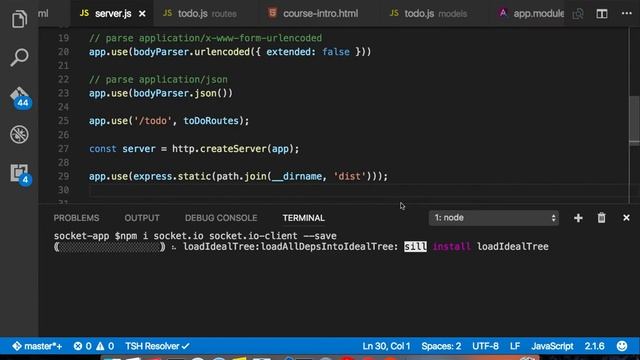Click line number 27 in gutter
Image resolution: width=640 pixels, height=360 pixels.
(x=63, y=149)
